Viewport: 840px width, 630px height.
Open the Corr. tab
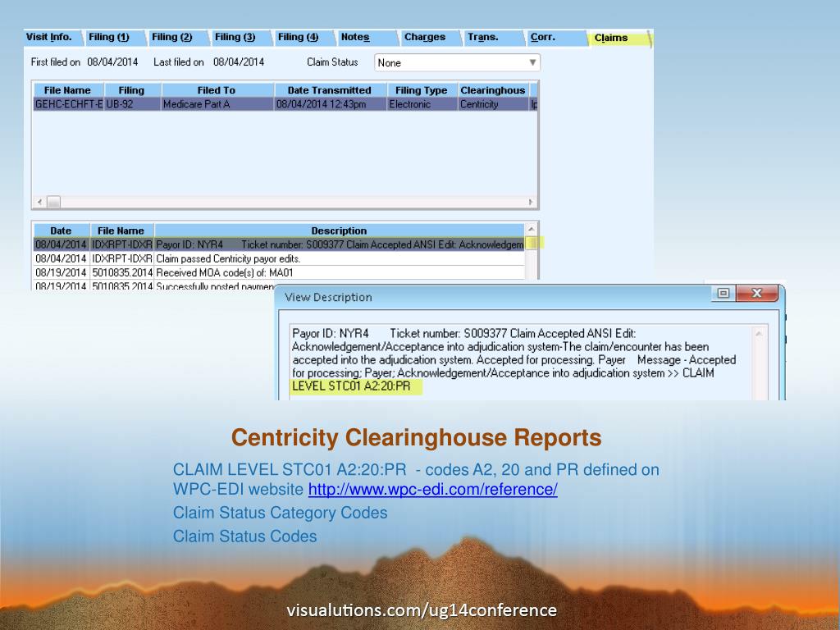point(554,37)
